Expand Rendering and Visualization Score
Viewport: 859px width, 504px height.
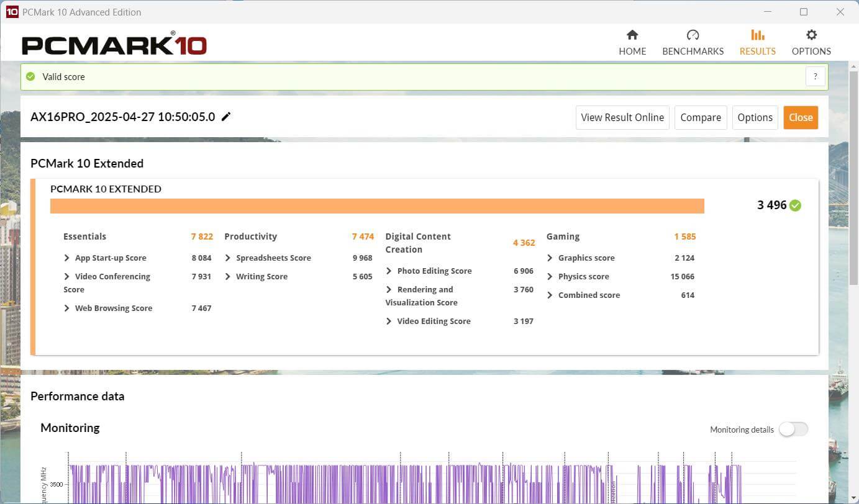(389, 290)
